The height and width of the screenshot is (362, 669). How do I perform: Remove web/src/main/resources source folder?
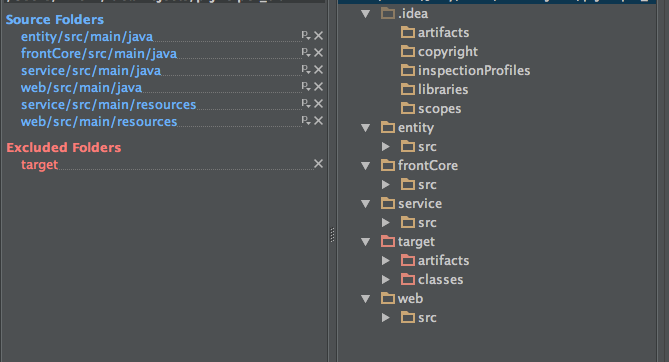(318, 121)
